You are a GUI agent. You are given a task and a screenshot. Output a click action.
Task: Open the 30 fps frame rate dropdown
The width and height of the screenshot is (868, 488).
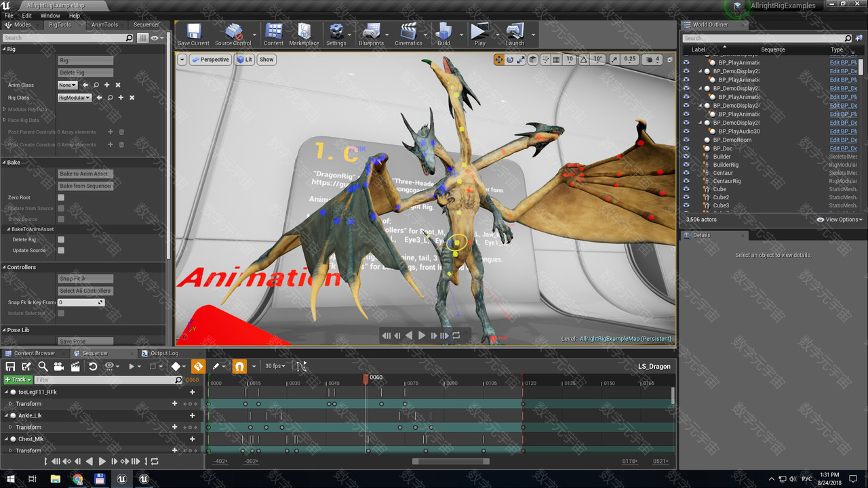(275, 366)
